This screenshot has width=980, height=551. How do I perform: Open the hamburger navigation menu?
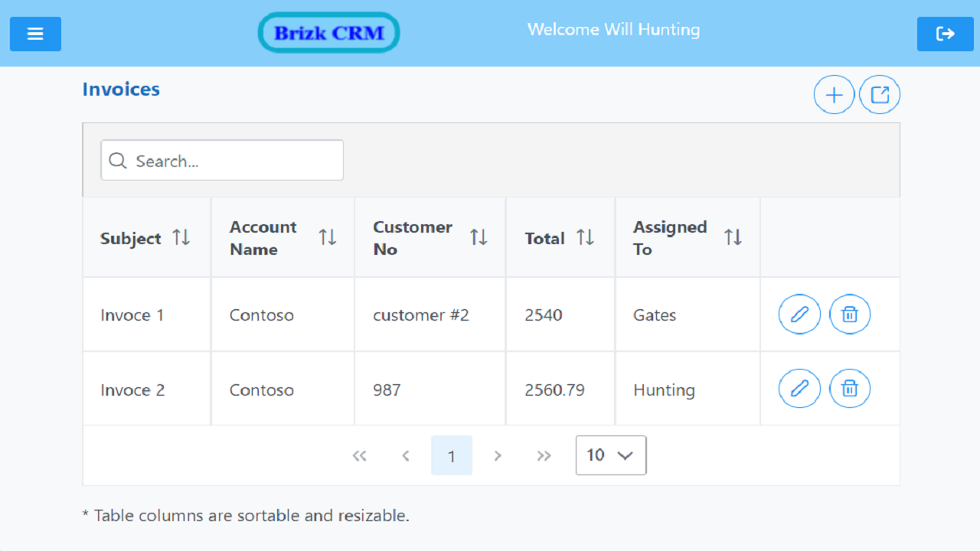[34, 34]
